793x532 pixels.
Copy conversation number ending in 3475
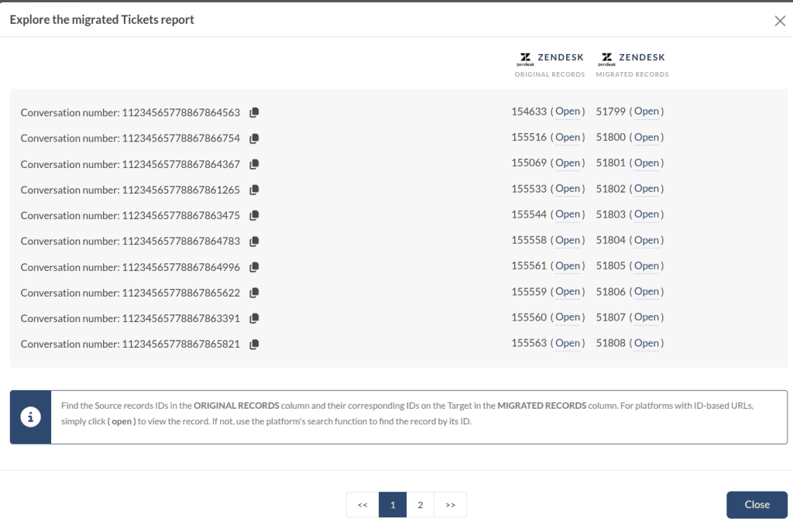tap(254, 216)
